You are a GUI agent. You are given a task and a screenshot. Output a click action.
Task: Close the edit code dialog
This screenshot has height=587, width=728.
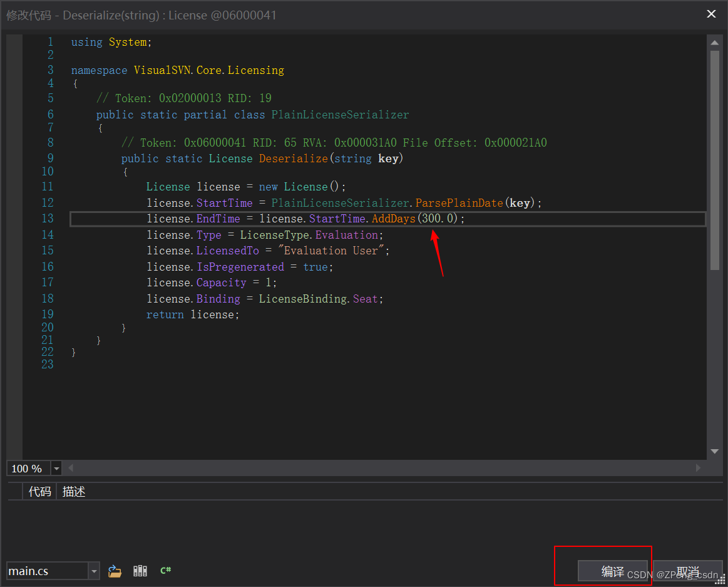click(711, 14)
